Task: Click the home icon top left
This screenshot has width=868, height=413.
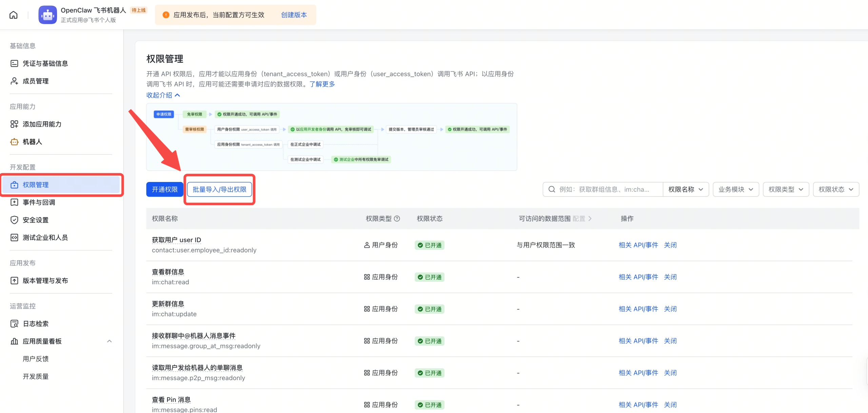Action: 13,14
